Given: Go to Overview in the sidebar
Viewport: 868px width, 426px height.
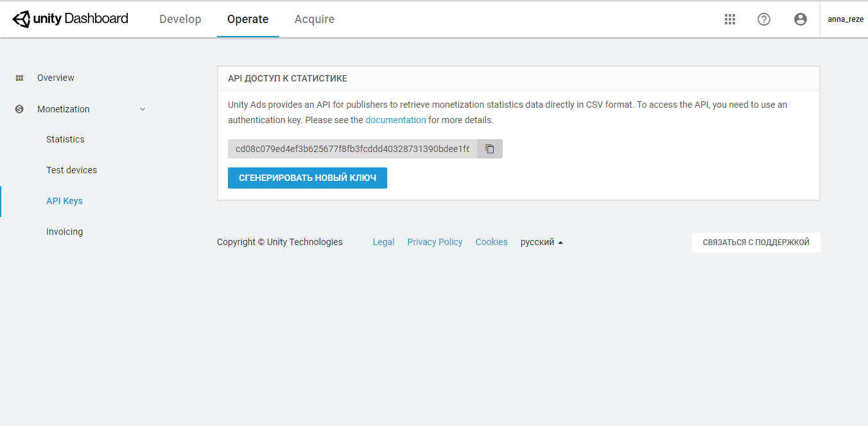Looking at the screenshot, I should tap(56, 78).
